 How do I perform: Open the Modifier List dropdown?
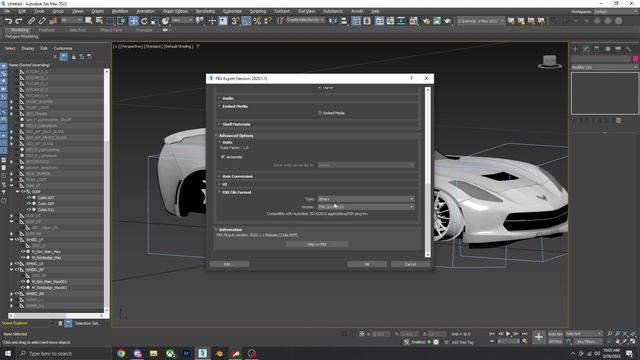(604, 67)
